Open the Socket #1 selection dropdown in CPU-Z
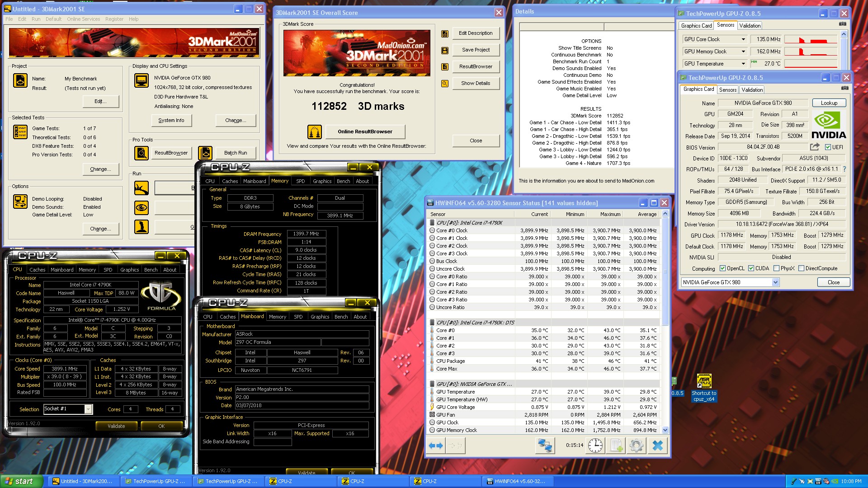The image size is (868, 488). coord(88,409)
